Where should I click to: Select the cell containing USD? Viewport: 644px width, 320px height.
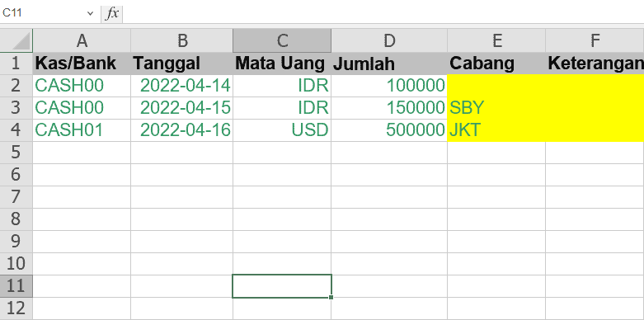(x=282, y=130)
